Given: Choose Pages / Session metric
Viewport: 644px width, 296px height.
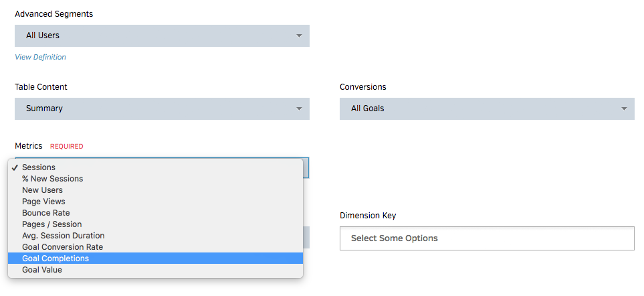Looking at the screenshot, I should 51,224.
